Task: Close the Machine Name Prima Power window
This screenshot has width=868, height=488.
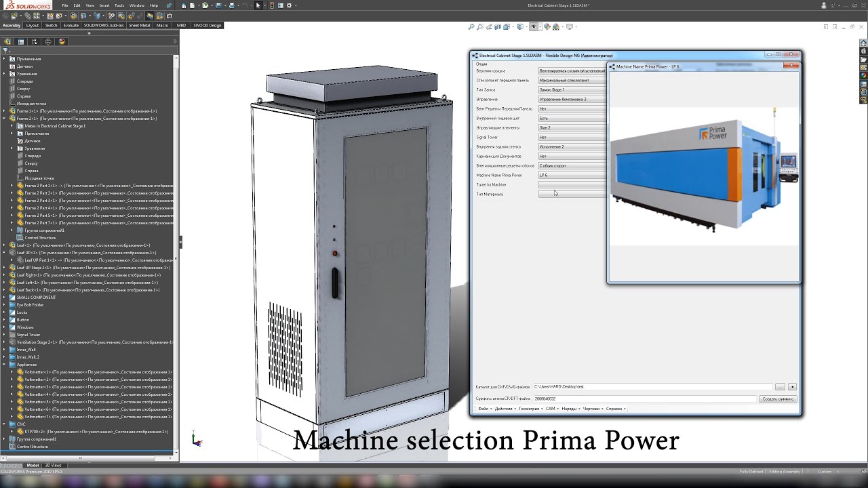Action: point(791,66)
